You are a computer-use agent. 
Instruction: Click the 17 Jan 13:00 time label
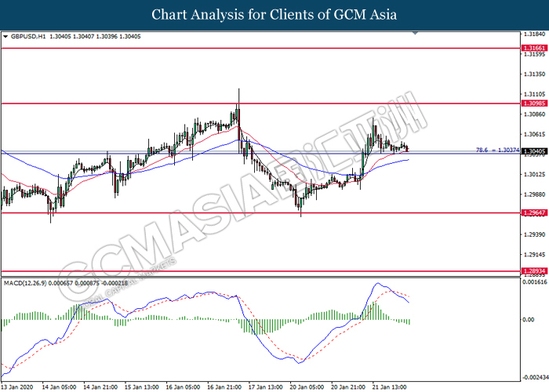tap(266, 387)
